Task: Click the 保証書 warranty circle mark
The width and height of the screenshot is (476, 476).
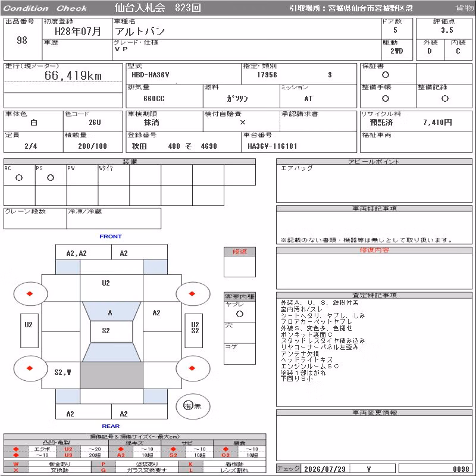Action: tap(386, 75)
